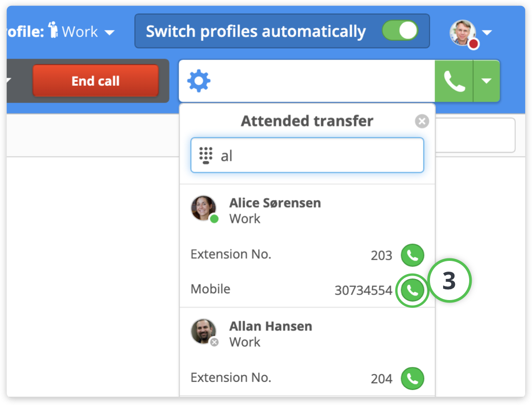Call Alice Sørensen's mobile number
The height and width of the screenshot is (405, 532).
(412, 290)
